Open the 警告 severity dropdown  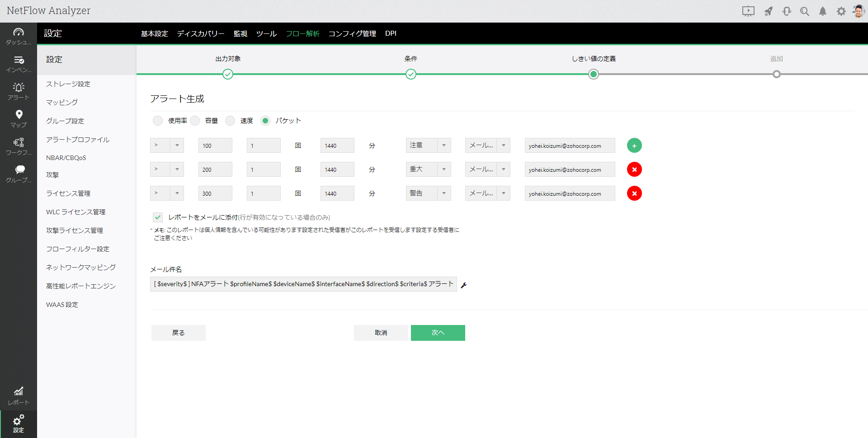point(428,193)
